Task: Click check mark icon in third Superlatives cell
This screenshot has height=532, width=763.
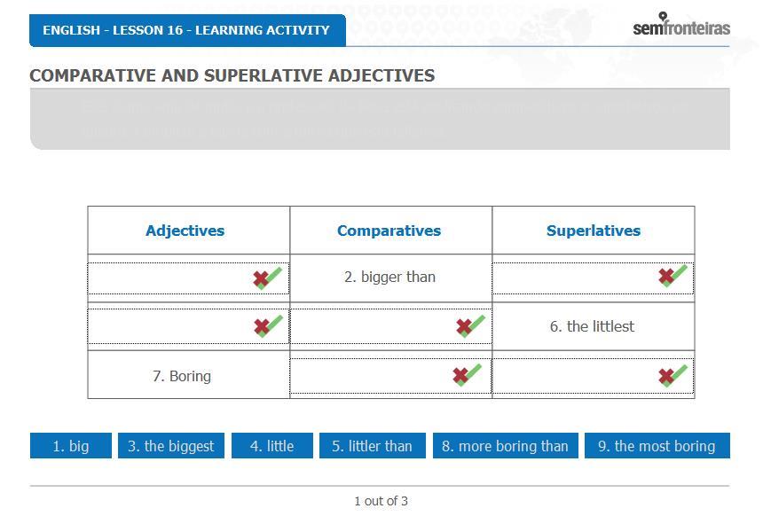Action: coord(673,375)
